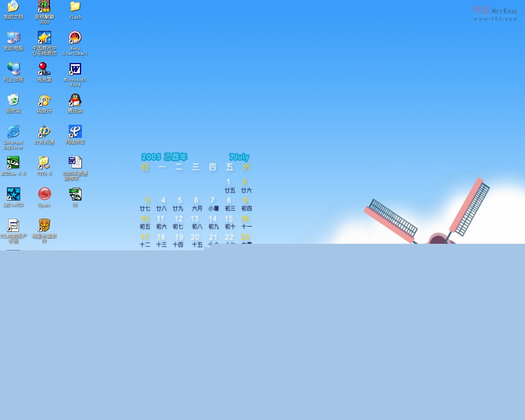Screen dimensions: 525x420
Task: Select the 瑞星杀毒软件 antivirus shortcut
Action: pyautogui.click(x=44, y=226)
